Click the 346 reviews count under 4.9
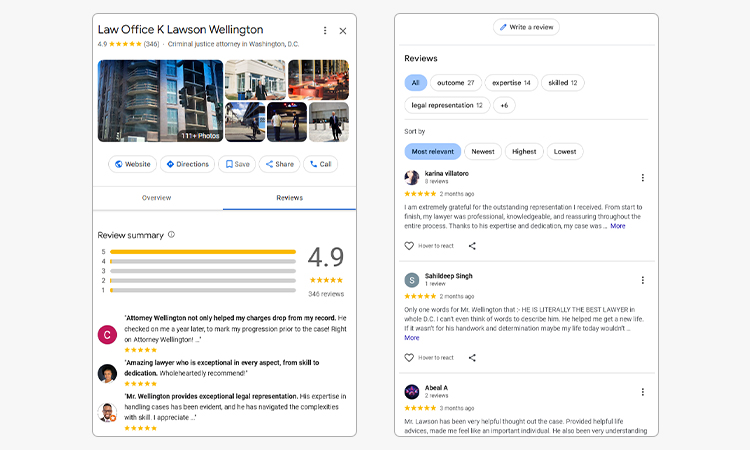The image size is (750, 450). point(326,294)
